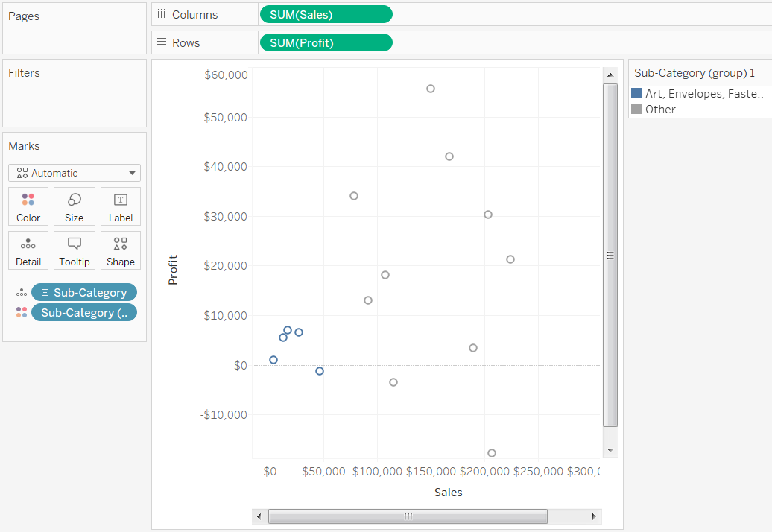Click the detail icon beside Sub-Category pill

pyautogui.click(x=21, y=292)
